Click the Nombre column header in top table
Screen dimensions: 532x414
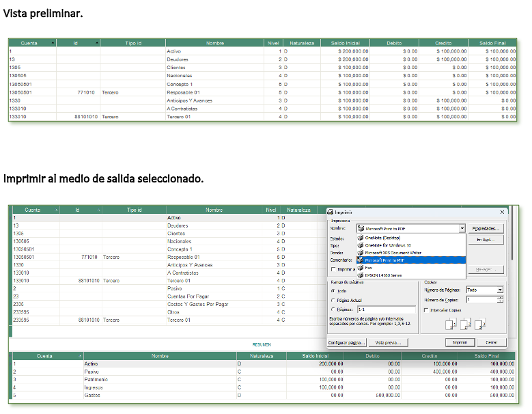pos(214,43)
